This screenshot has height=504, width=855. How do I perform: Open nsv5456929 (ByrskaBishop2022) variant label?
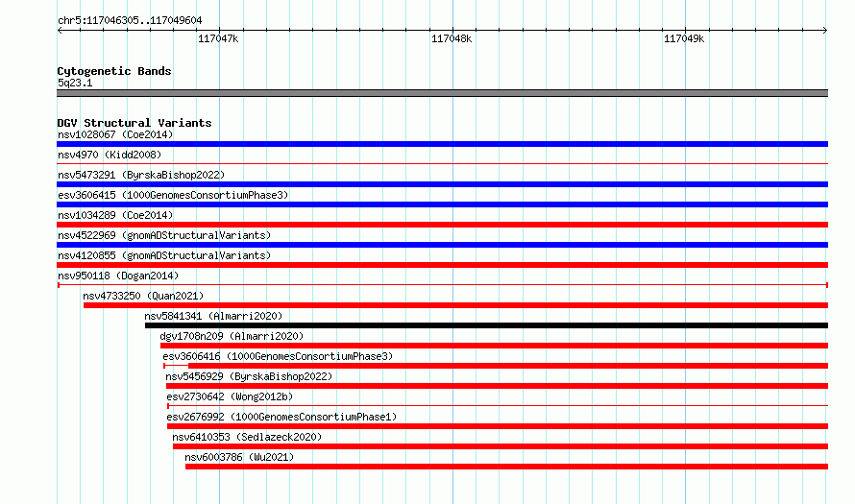click(x=249, y=376)
